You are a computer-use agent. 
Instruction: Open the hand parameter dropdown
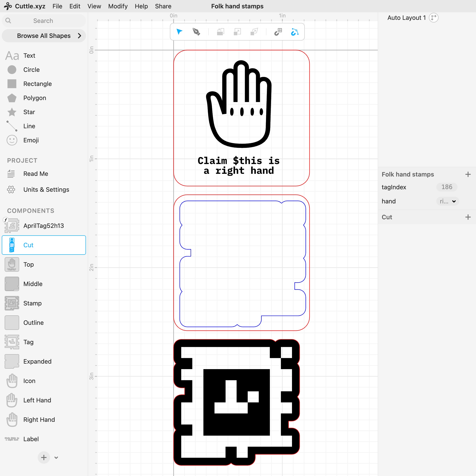coord(448,201)
